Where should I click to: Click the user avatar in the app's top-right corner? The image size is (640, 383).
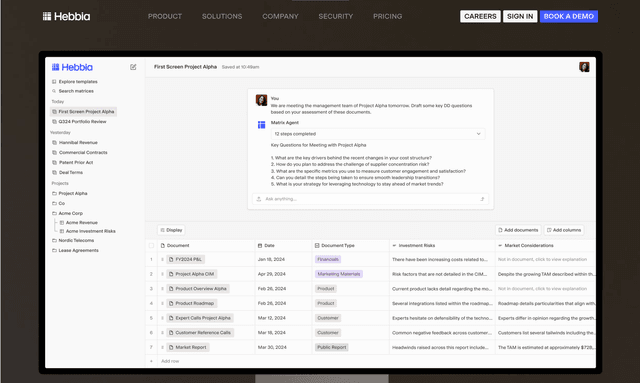[584, 67]
